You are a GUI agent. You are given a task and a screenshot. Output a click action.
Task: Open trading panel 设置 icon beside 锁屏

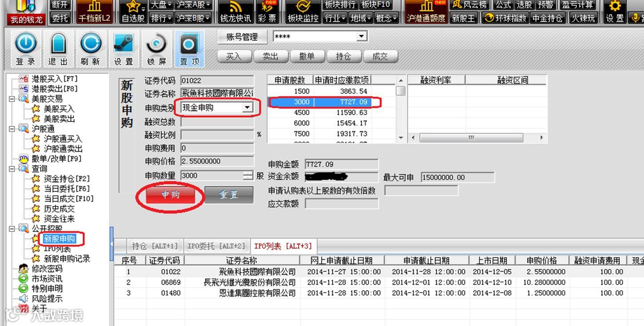click(x=124, y=48)
